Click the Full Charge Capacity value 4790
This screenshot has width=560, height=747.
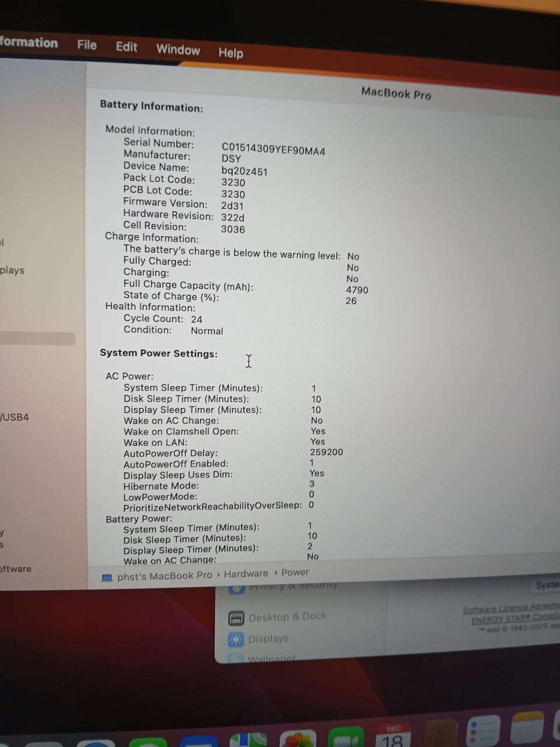coord(357,290)
